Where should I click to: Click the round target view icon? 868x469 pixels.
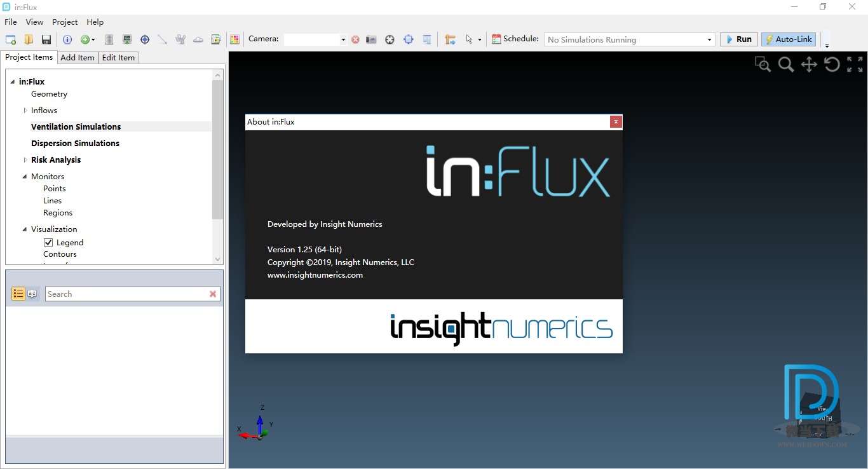point(390,39)
